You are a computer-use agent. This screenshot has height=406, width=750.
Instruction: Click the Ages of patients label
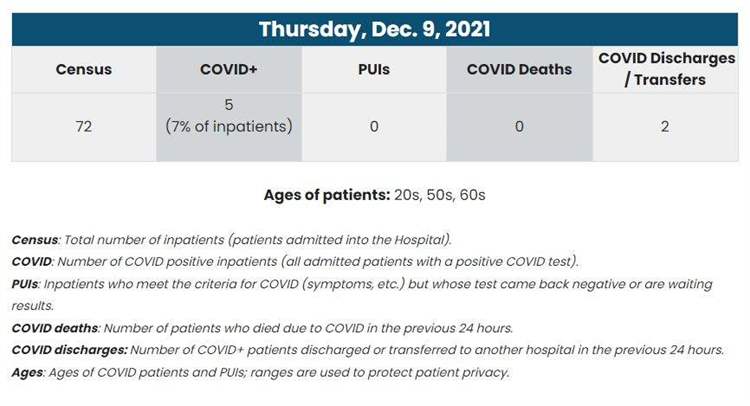(x=327, y=195)
